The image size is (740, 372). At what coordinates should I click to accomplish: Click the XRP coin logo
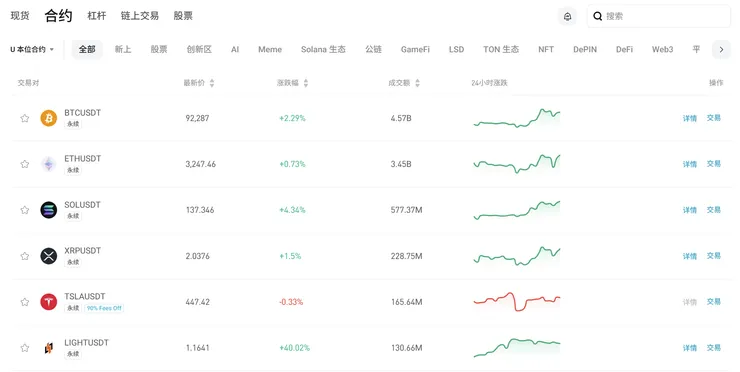49,256
